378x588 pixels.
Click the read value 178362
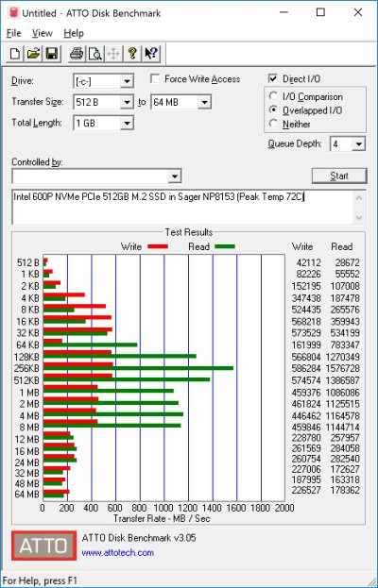point(345,490)
